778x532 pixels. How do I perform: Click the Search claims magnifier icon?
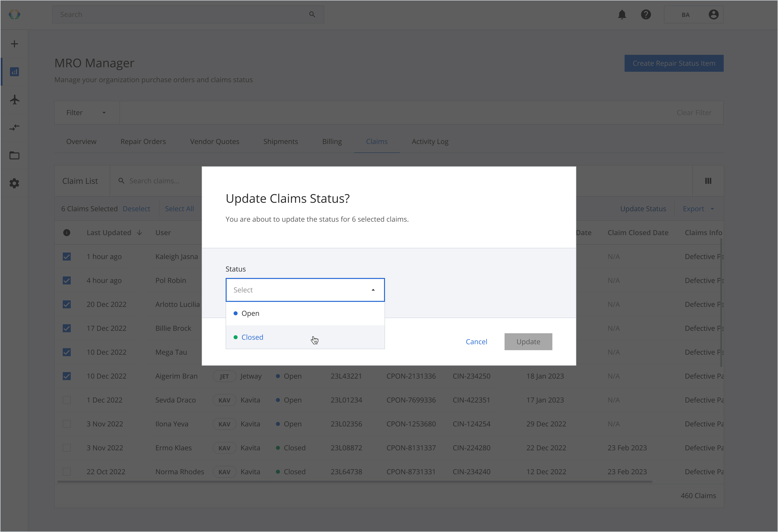coord(121,181)
